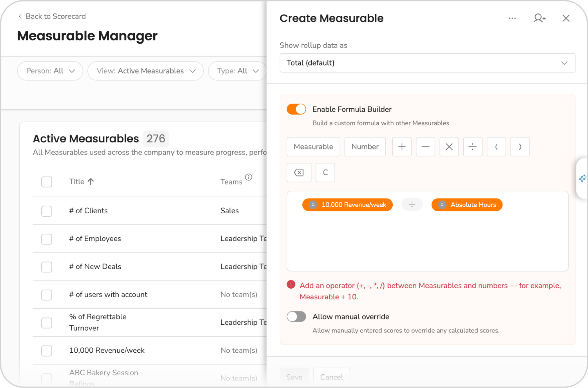Disable the Enable Formula Builder toggle

[x=296, y=109]
